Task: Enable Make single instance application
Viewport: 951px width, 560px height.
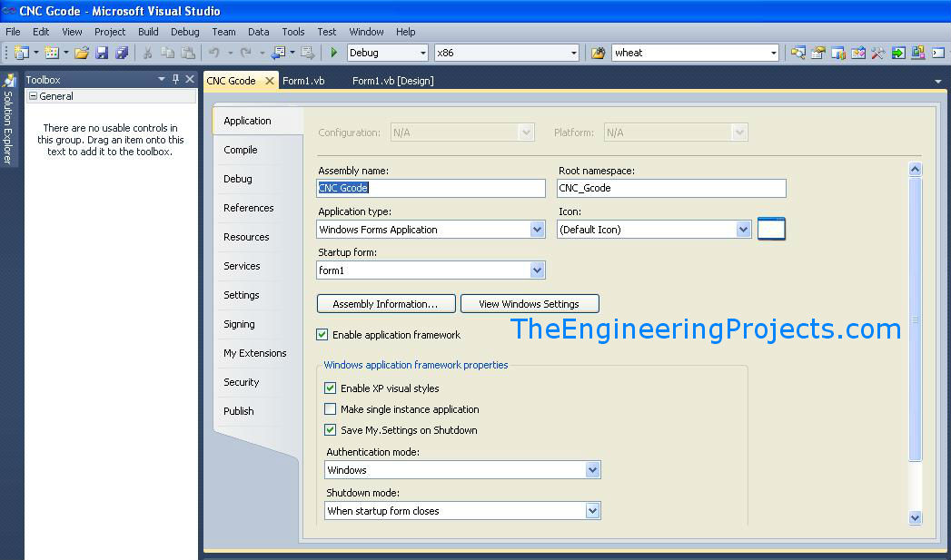Action: [x=330, y=408]
